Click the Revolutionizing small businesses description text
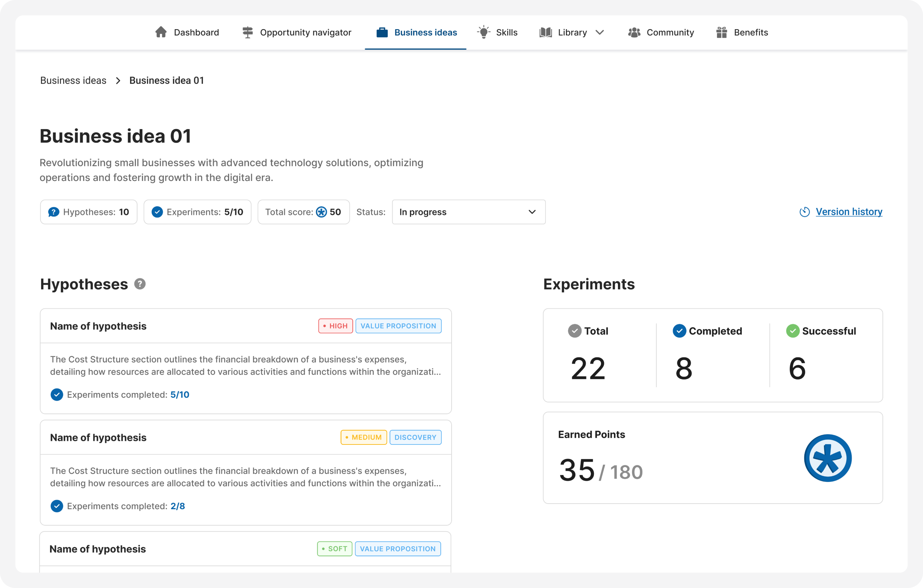 (231, 170)
